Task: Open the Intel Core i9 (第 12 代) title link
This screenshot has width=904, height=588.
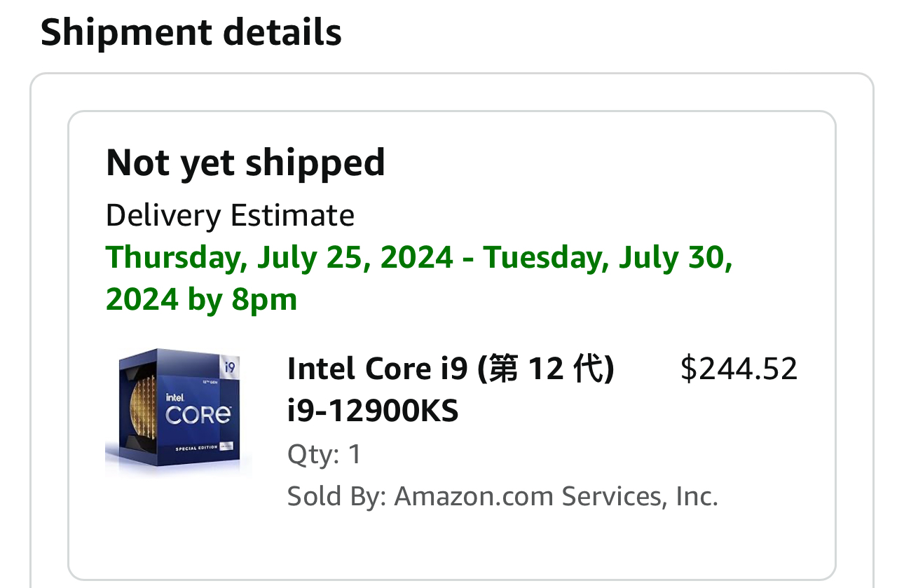Action: tap(451, 369)
